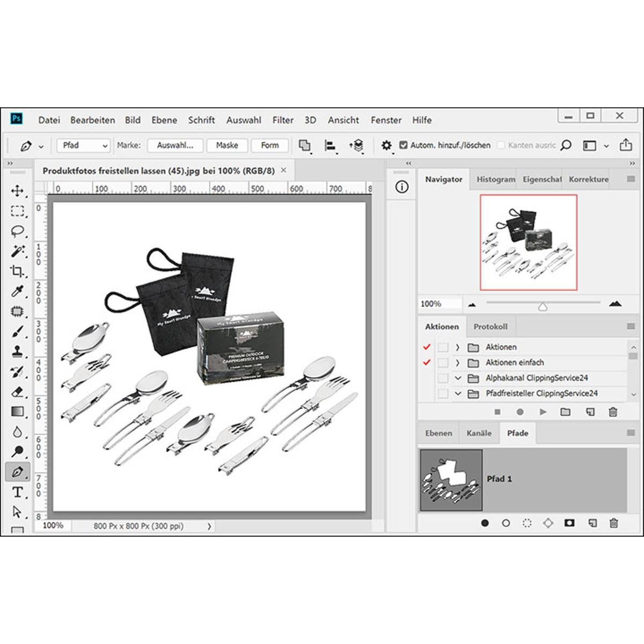The height and width of the screenshot is (644, 644).
Task: Open Pfade panel flyout menu
Action: click(631, 433)
